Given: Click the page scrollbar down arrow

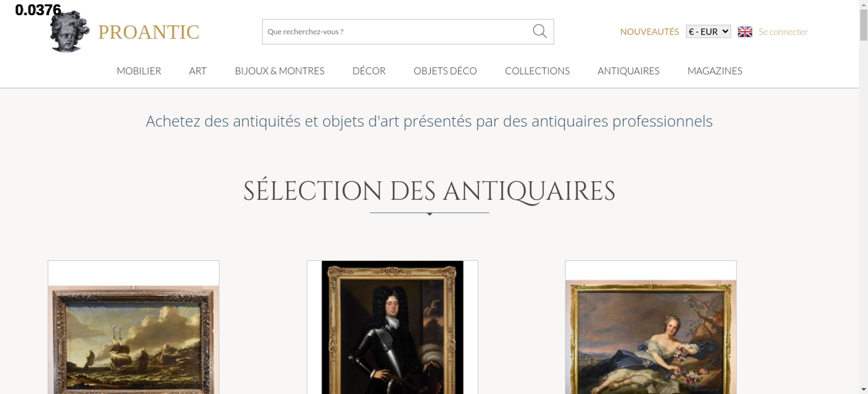Looking at the screenshot, I should [864, 389].
